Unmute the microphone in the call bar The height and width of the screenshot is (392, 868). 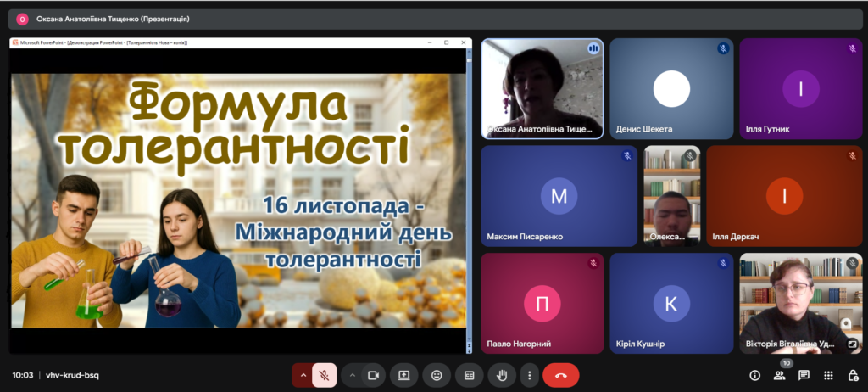click(x=324, y=375)
